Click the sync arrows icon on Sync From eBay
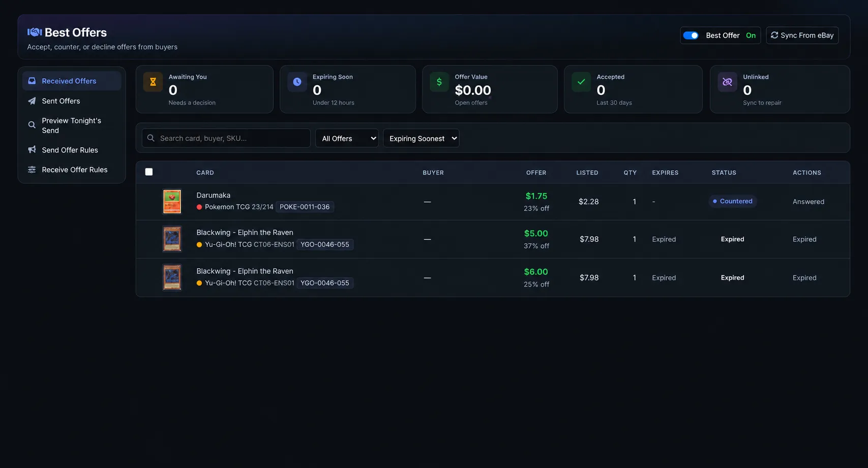The width and height of the screenshot is (868, 468). tap(774, 35)
